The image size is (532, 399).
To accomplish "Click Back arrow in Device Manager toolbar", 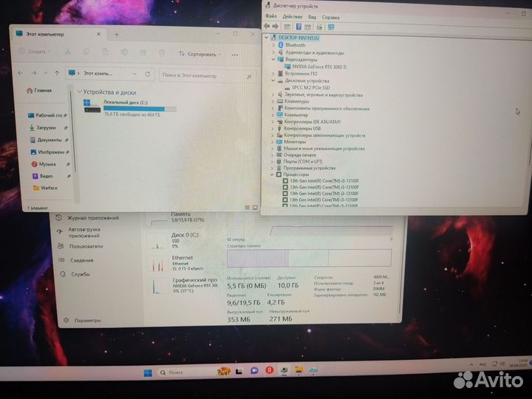I will pos(267,27).
